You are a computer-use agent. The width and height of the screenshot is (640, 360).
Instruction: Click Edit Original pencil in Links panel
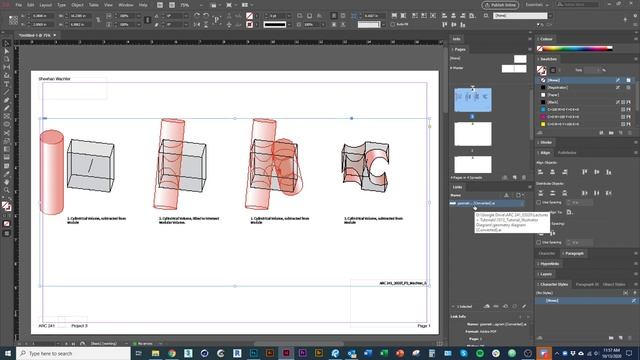coord(524,306)
